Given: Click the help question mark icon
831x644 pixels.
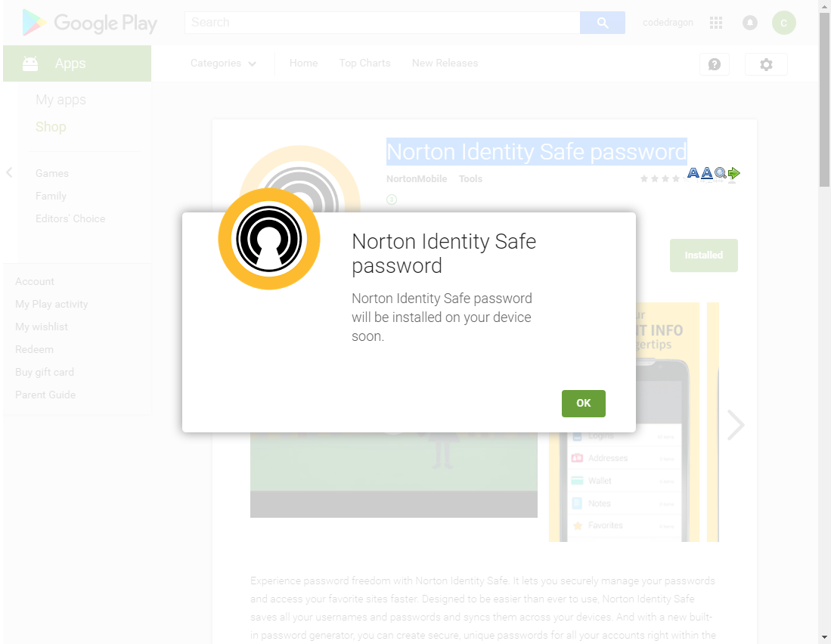Looking at the screenshot, I should coord(714,64).
